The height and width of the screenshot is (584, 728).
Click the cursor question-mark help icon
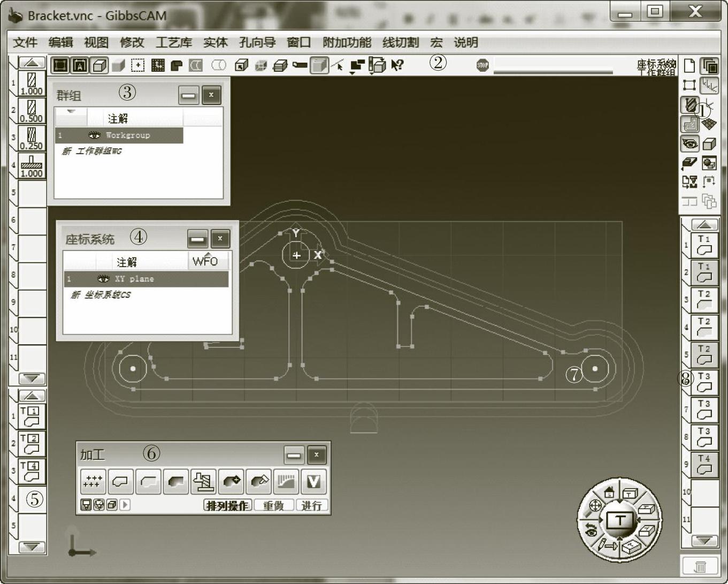point(397,65)
